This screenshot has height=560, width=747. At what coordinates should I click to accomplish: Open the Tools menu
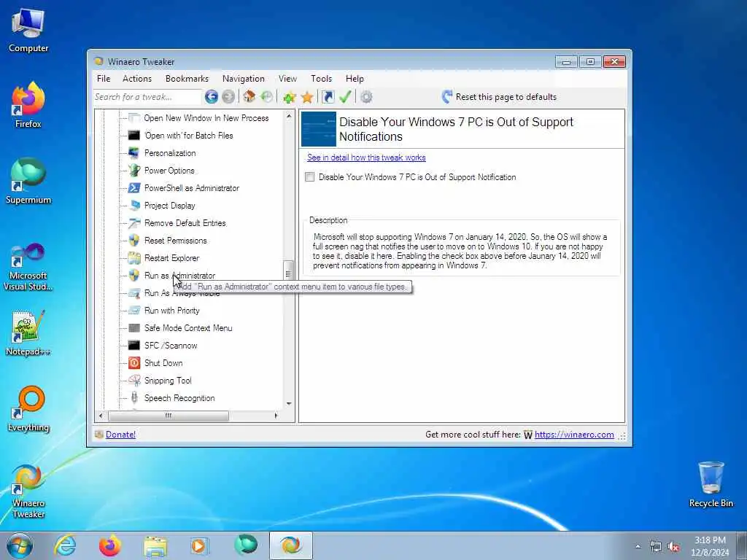point(322,79)
